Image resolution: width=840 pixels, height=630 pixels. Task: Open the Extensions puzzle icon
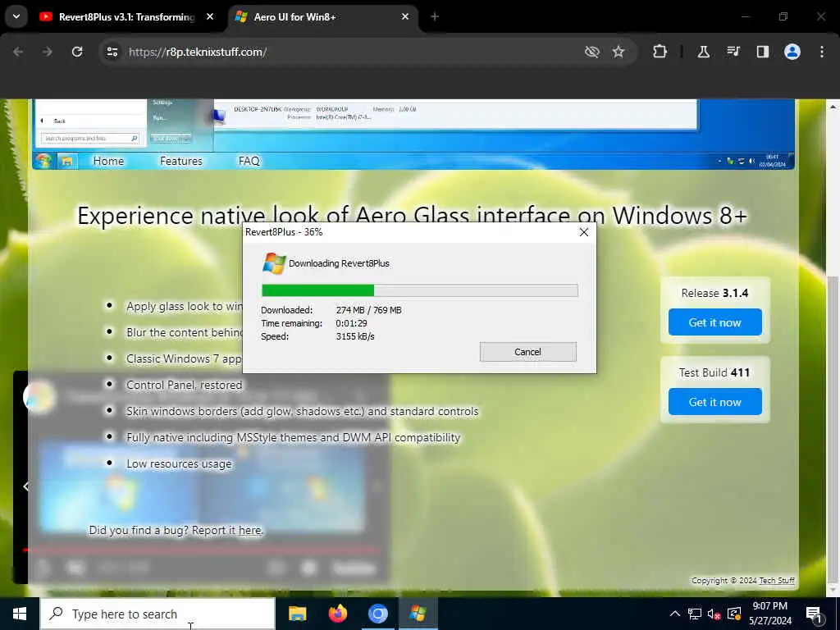[x=660, y=52]
